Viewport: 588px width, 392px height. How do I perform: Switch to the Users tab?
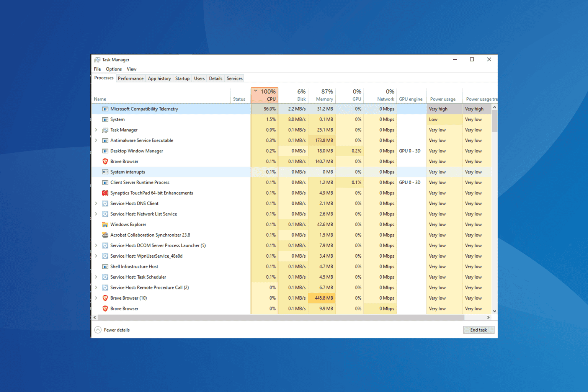coord(199,78)
